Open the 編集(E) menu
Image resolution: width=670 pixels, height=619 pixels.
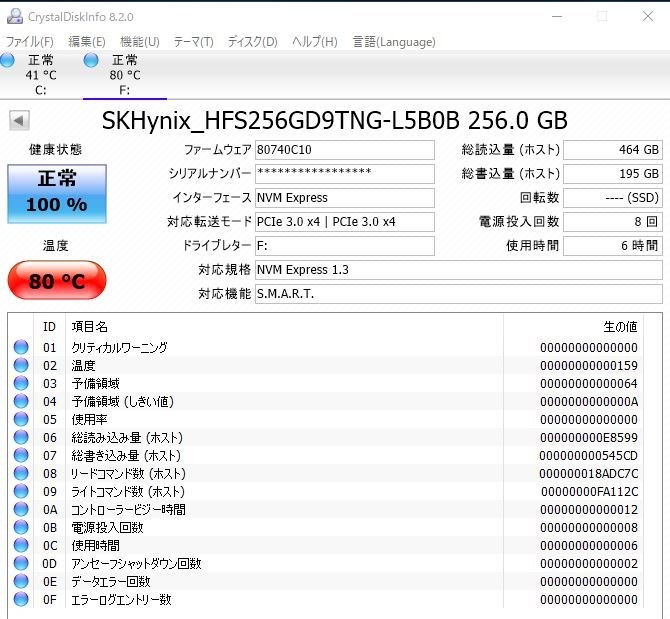87,42
